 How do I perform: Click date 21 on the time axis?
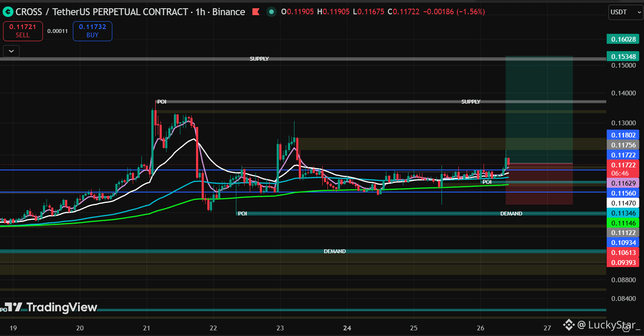point(147,327)
